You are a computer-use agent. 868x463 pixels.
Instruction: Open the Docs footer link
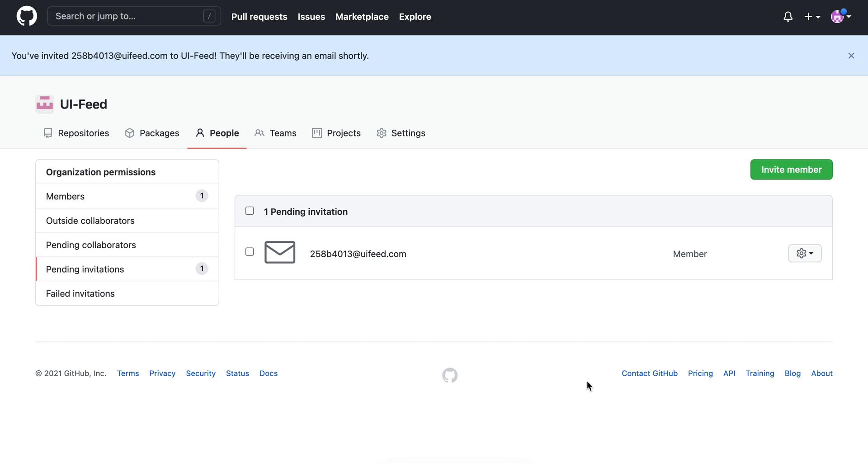(269, 373)
